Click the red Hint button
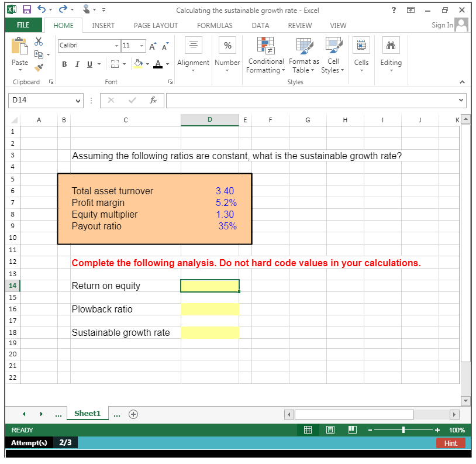This screenshot has height=464, width=476. pyautogui.click(x=450, y=443)
